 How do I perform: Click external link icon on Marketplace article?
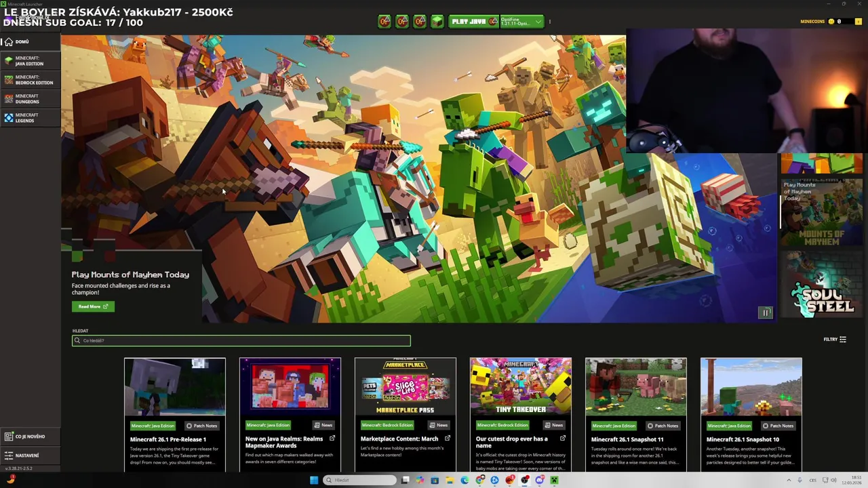[x=448, y=439]
